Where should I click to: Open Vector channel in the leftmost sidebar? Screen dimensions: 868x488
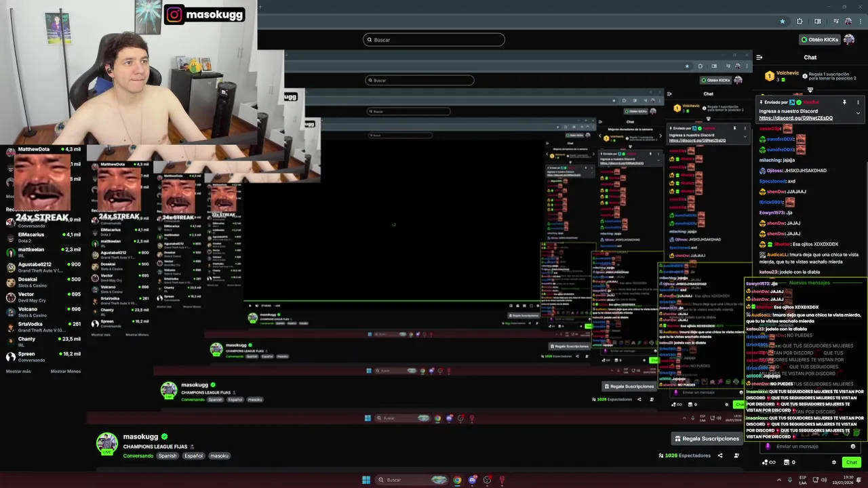tap(44, 297)
